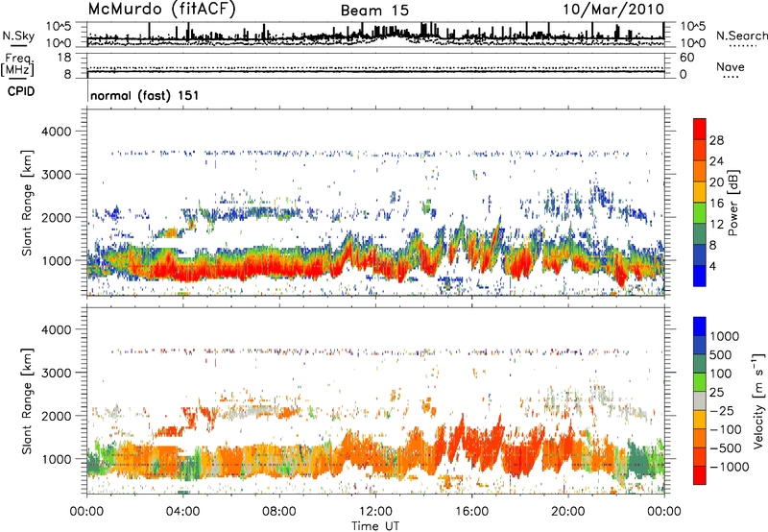Click the 08:00 time tick label
Image resolution: width=768 pixels, height=532 pixels.
279,512
